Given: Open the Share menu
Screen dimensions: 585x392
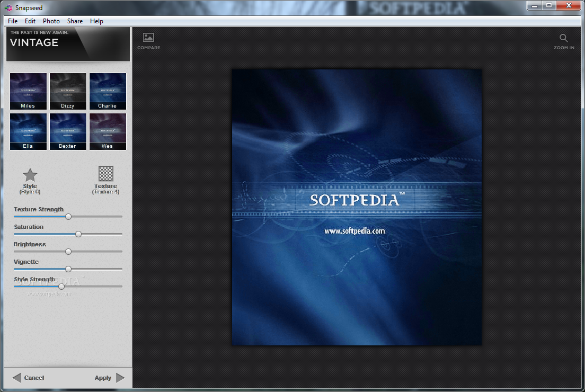Looking at the screenshot, I should coord(75,21).
